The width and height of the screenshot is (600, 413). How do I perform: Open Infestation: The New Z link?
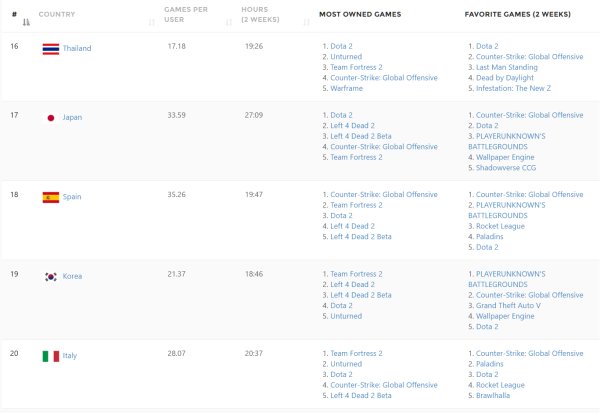point(513,88)
